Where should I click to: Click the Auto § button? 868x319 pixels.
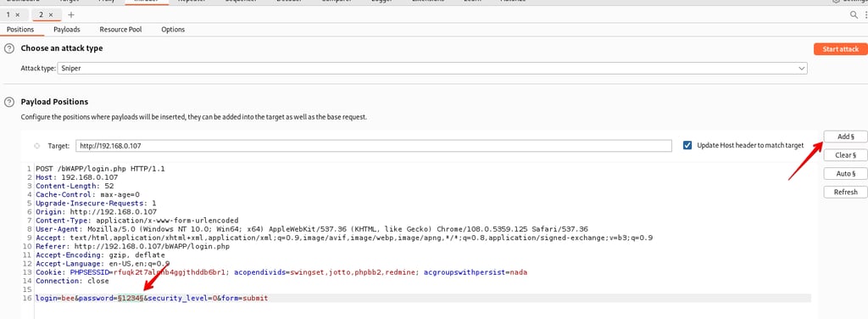pyautogui.click(x=845, y=174)
